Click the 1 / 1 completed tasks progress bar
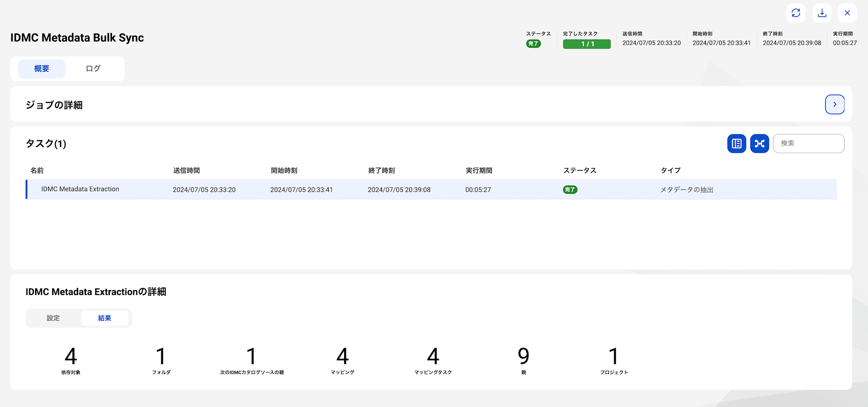Screen dimensions: 868x407 [x=587, y=44]
